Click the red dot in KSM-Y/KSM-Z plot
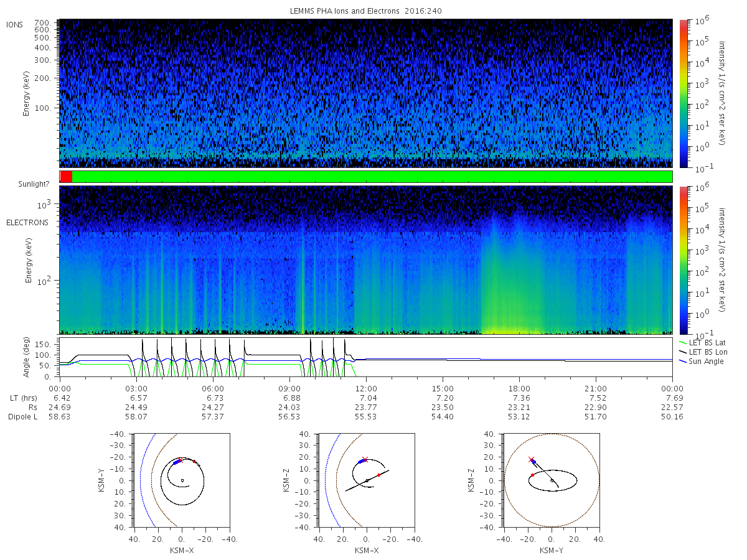747x560 pixels. [x=532, y=475]
